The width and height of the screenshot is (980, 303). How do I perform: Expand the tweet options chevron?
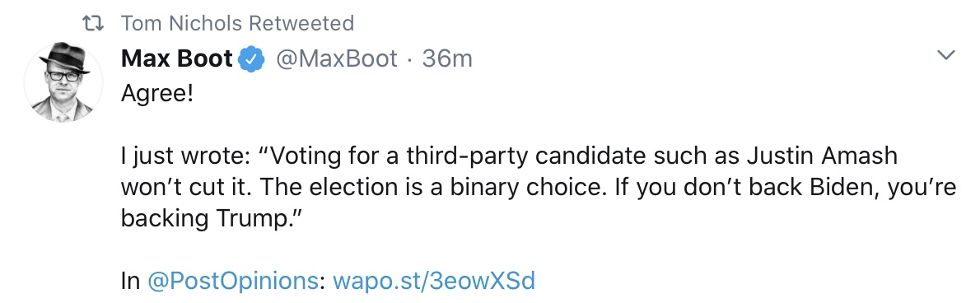(x=948, y=56)
